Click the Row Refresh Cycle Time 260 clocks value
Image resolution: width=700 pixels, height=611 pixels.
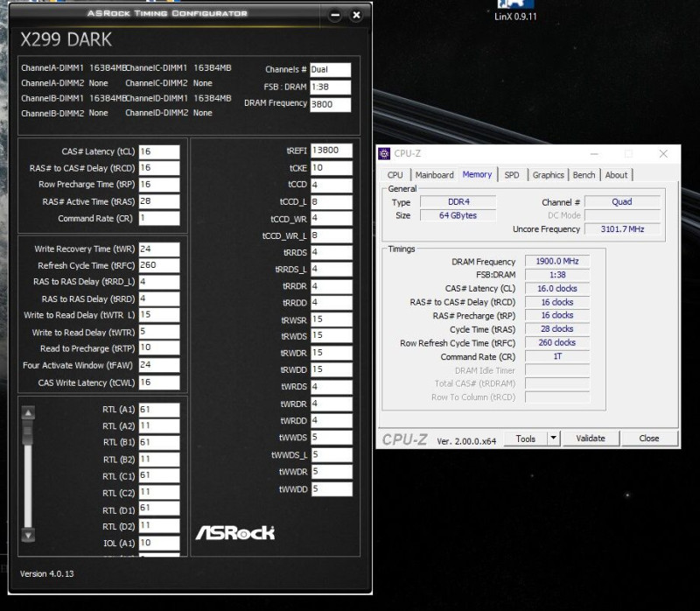[557, 342]
